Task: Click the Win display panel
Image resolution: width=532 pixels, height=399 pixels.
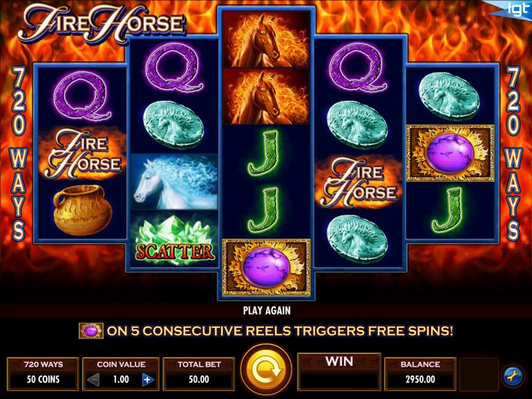Action: (x=339, y=371)
